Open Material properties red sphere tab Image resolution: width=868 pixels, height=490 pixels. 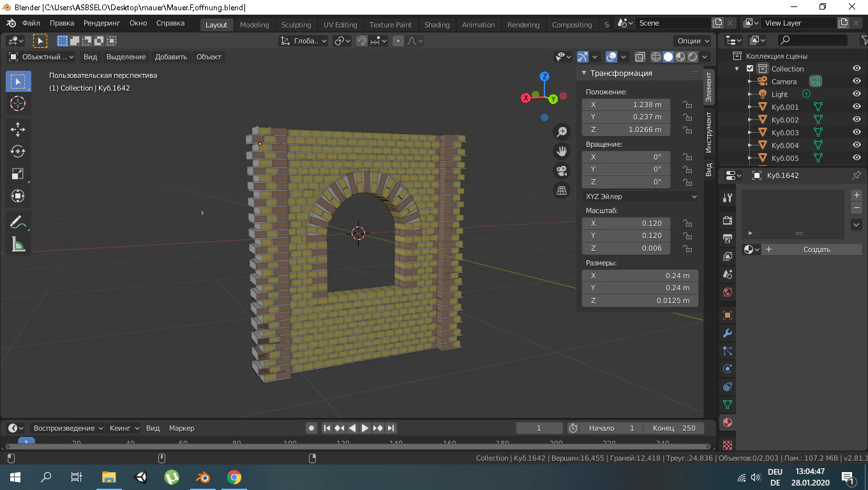tap(727, 422)
